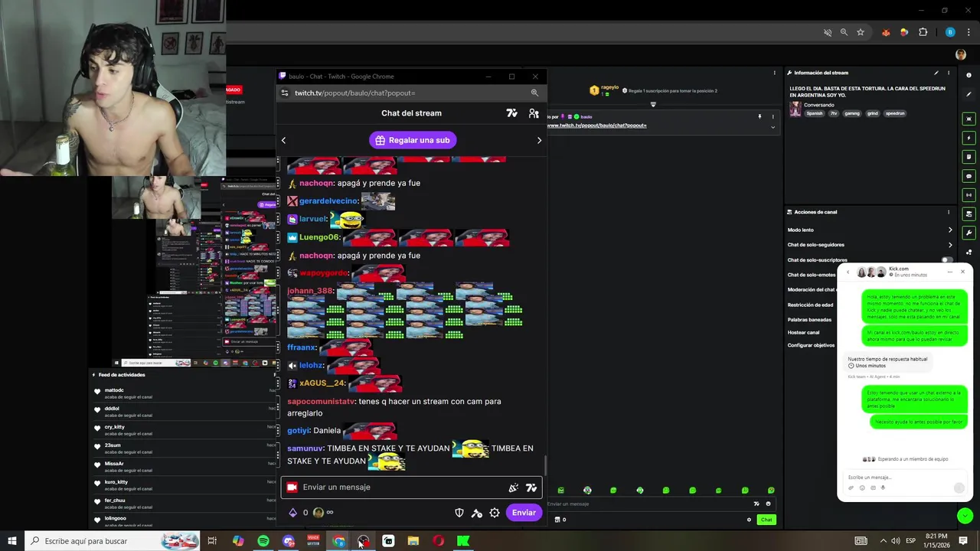Click the Regalar una sub button
Viewport: 980px width, 551px height.
coord(412,140)
